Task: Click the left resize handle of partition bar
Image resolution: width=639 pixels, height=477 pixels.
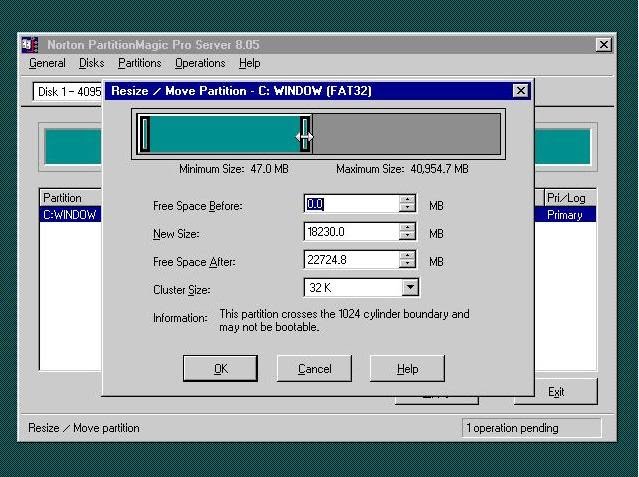Action: click(145, 134)
